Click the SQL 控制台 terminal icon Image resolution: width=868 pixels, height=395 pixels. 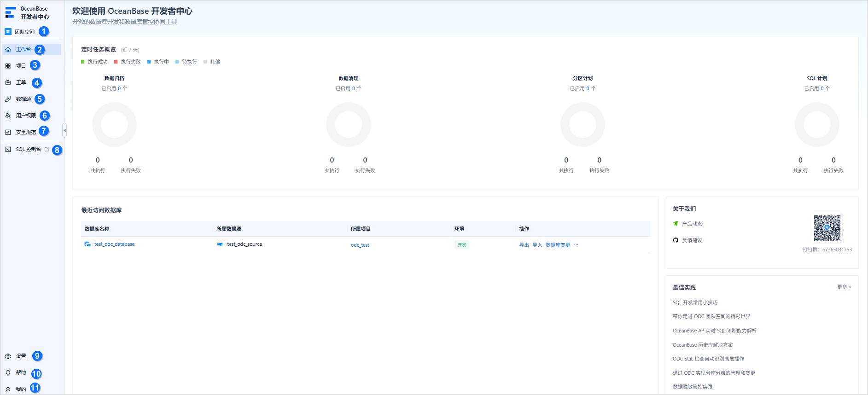(x=8, y=149)
